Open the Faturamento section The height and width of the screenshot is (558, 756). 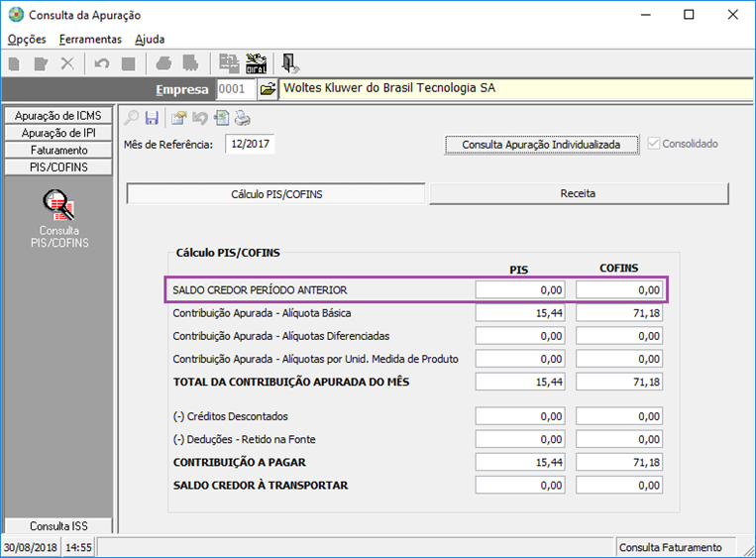58,150
